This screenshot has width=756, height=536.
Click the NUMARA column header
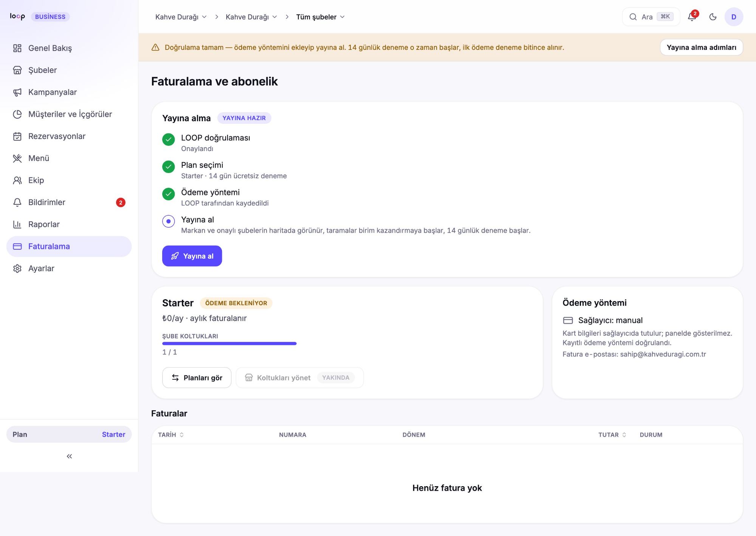[293, 435]
